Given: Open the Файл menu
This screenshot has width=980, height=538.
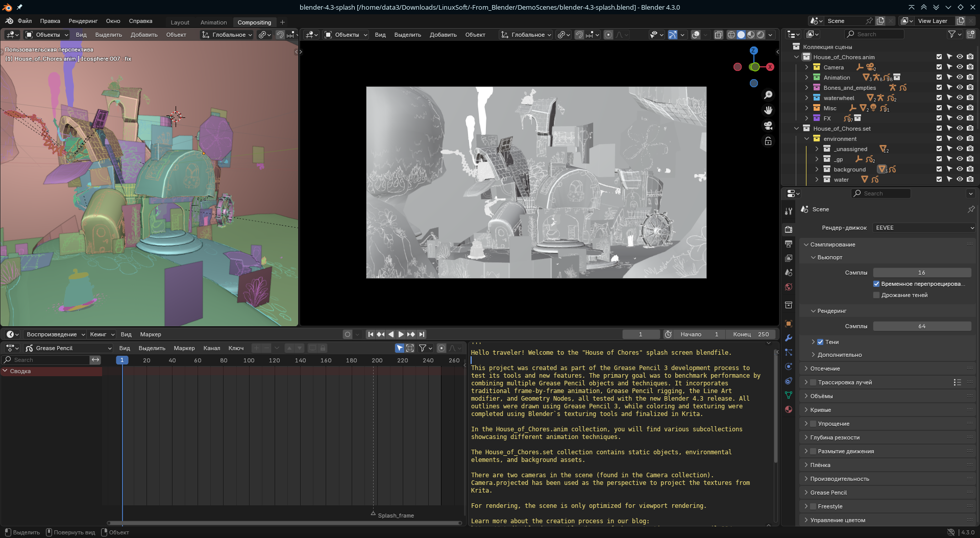Looking at the screenshot, I should (x=24, y=21).
